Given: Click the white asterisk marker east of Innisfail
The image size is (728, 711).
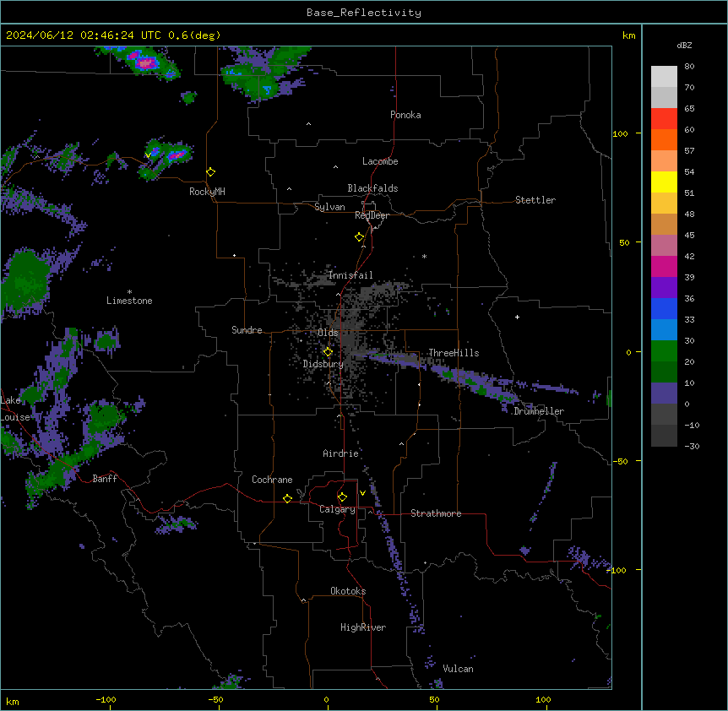Looking at the screenshot, I should point(424,256).
